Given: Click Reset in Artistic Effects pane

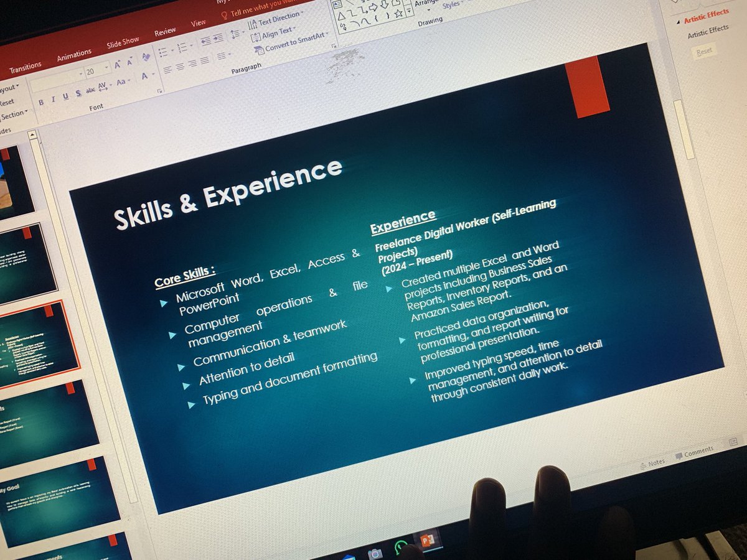Looking at the screenshot, I should click(x=705, y=52).
